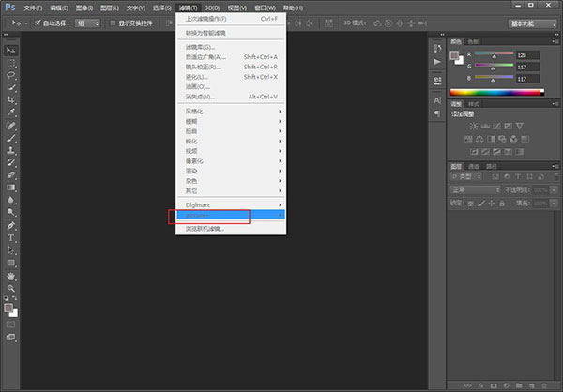Enable the 显示变换控件 checkbox
The image size is (563, 392).
(x=113, y=23)
